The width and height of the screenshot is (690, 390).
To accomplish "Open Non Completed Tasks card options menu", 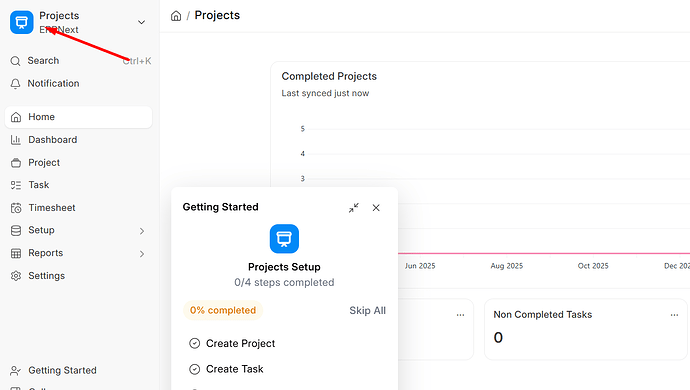I will [x=674, y=315].
